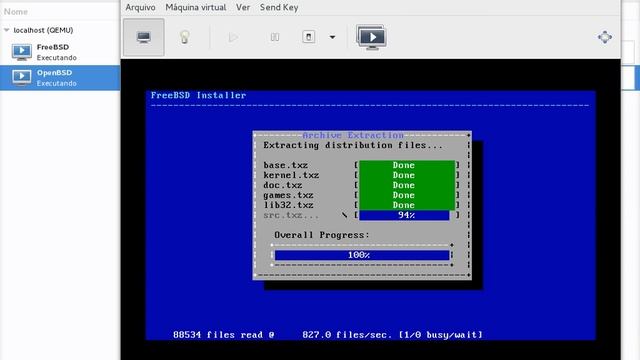Click the 'Archive Extraction' dialog title

(x=353, y=135)
